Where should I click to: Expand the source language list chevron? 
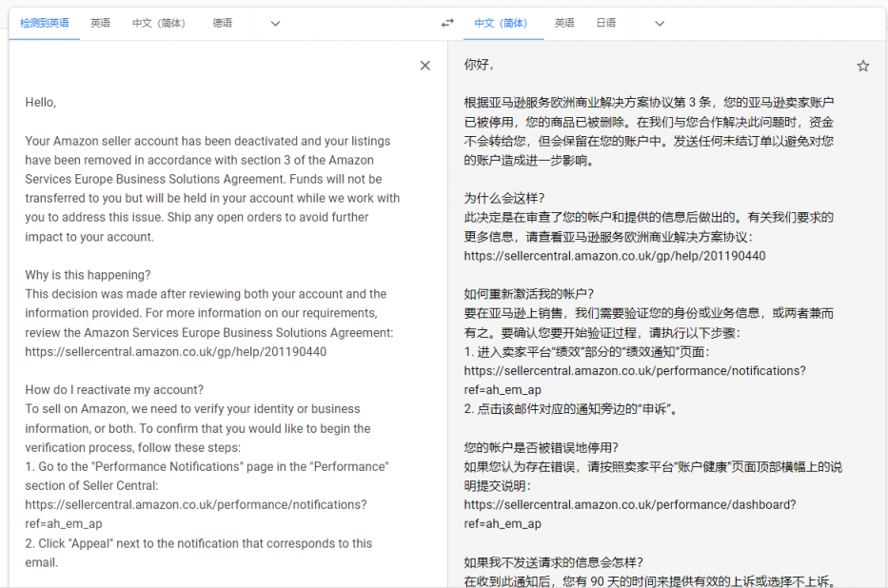[275, 24]
